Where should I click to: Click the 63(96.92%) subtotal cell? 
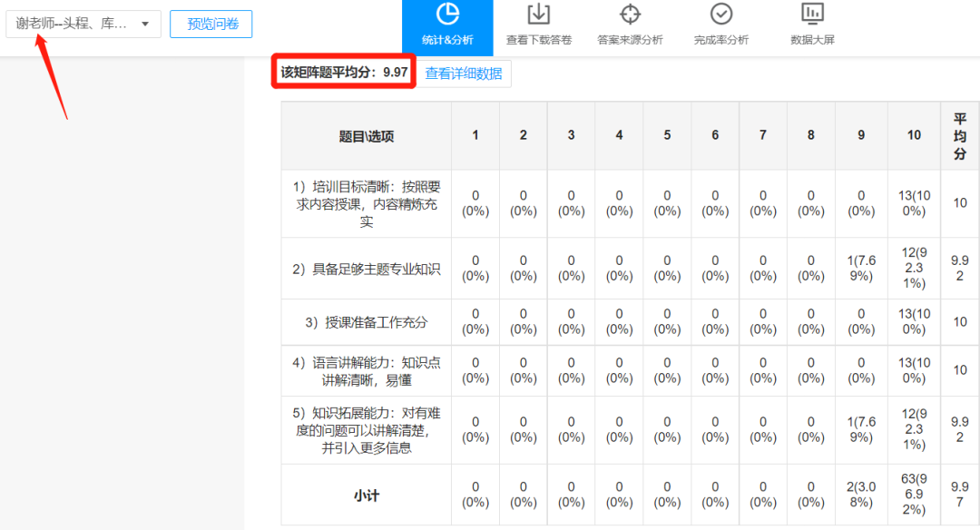click(x=914, y=495)
